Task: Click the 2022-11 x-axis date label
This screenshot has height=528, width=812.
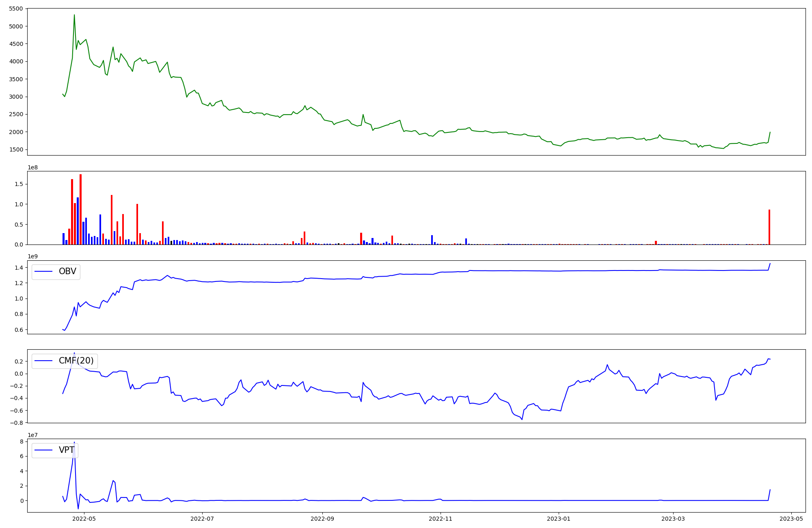Action: tap(441, 519)
